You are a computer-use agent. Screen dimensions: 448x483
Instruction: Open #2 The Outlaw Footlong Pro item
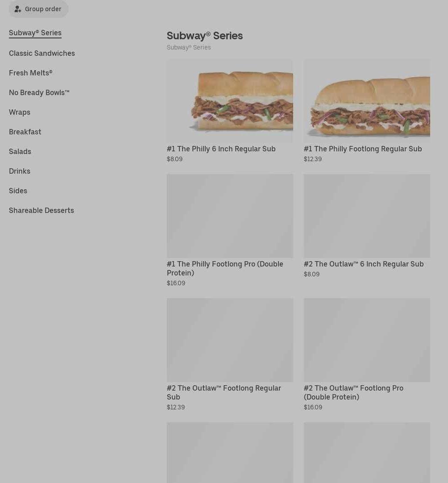pos(353,392)
